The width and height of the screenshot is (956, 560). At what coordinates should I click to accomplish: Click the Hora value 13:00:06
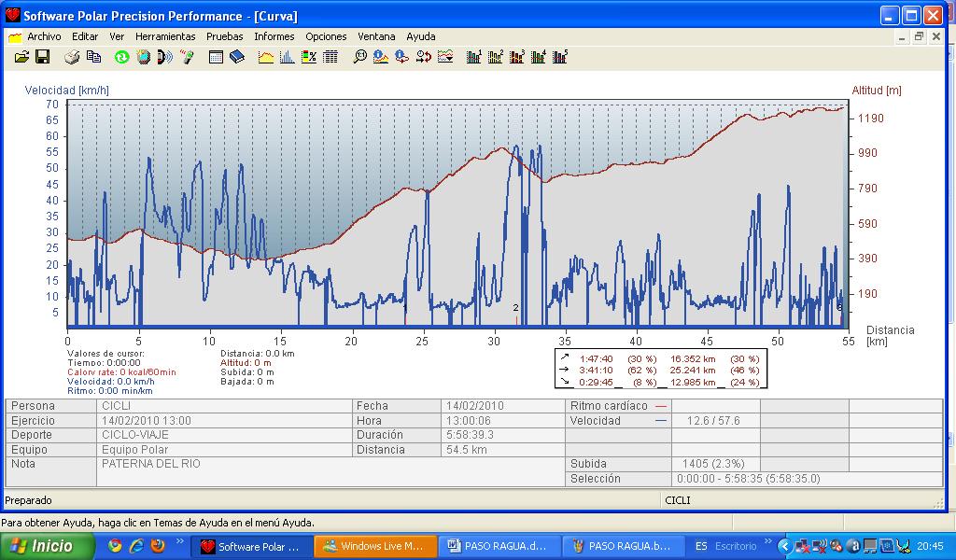pyautogui.click(x=469, y=421)
